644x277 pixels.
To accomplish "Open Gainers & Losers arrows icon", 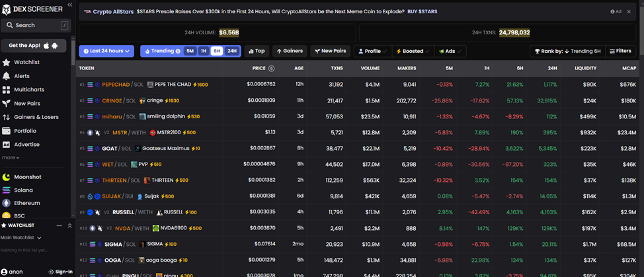I will click(x=6, y=117).
